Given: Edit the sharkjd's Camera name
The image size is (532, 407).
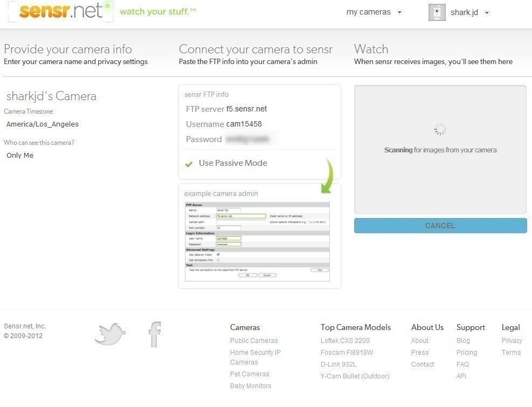Looking at the screenshot, I should pos(51,96).
